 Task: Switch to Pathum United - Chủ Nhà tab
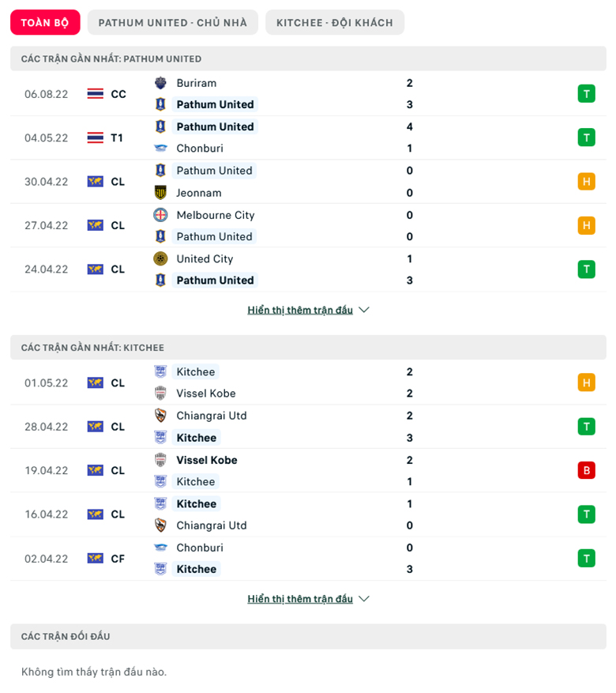[x=173, y=23]
